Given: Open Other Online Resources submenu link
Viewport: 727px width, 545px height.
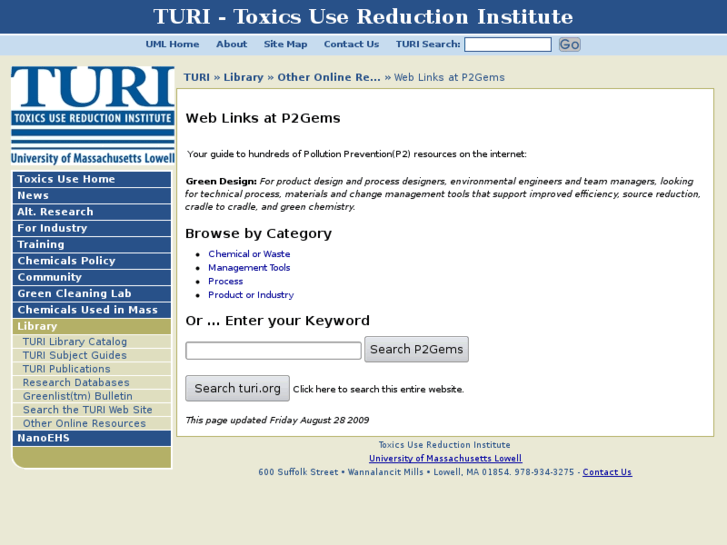Looking at the screenshot, I should pyautogui.click(x=92, y=423).
